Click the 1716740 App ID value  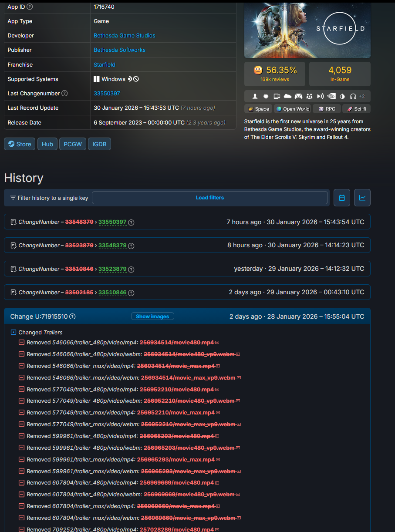[x=104, y=7]
